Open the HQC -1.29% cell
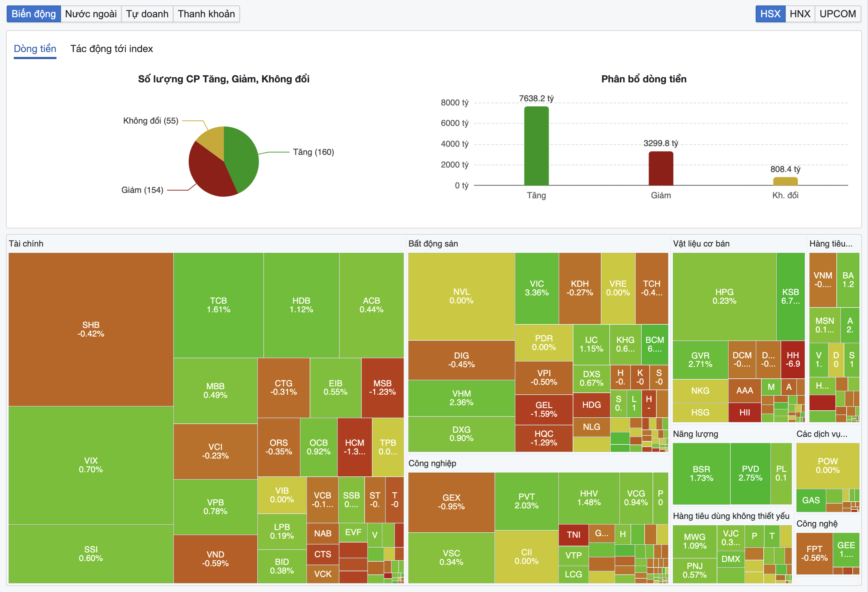This screenshot has width=868, height=592. (x=544, y=438)
